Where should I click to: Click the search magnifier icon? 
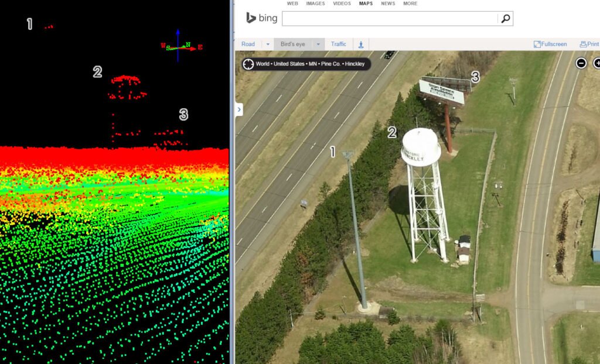coord(506,18)
